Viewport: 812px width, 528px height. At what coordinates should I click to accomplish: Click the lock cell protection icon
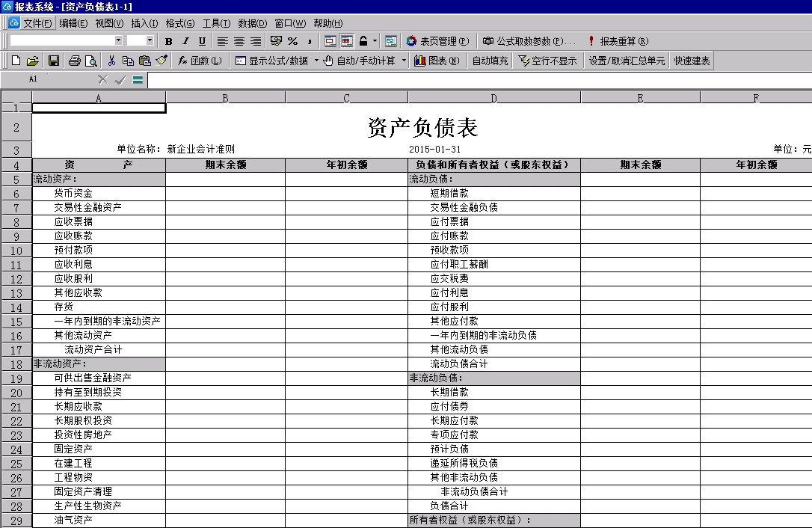363,41
